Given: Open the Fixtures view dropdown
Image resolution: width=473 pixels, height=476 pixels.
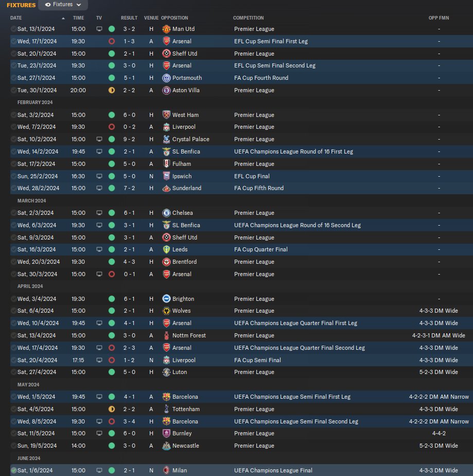Looking at the screenshot, I should point(63,5).
